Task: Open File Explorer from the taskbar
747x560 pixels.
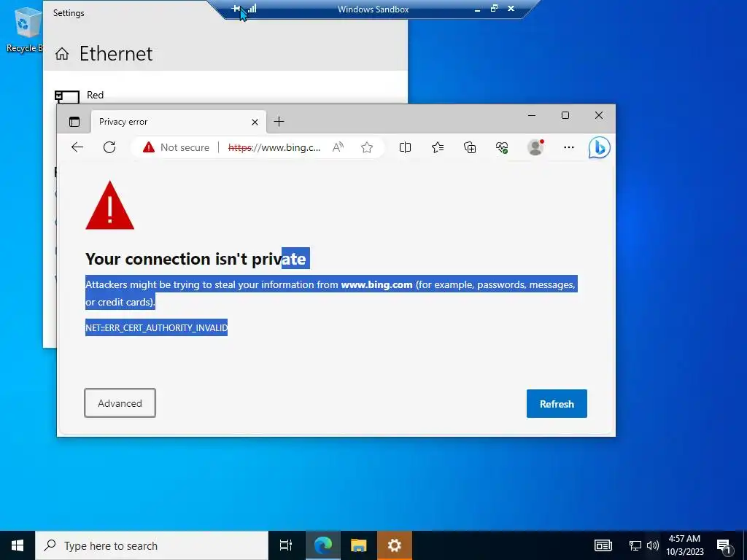Action: click(359, 545)
